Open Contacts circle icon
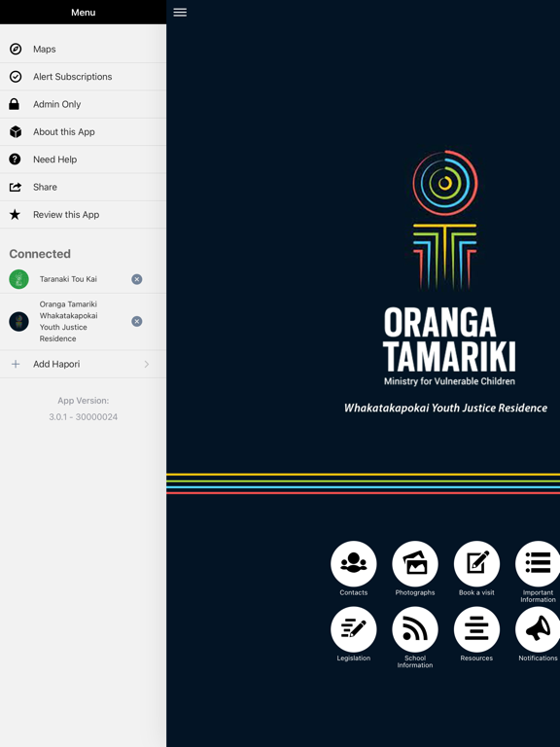 click(353, 563)
